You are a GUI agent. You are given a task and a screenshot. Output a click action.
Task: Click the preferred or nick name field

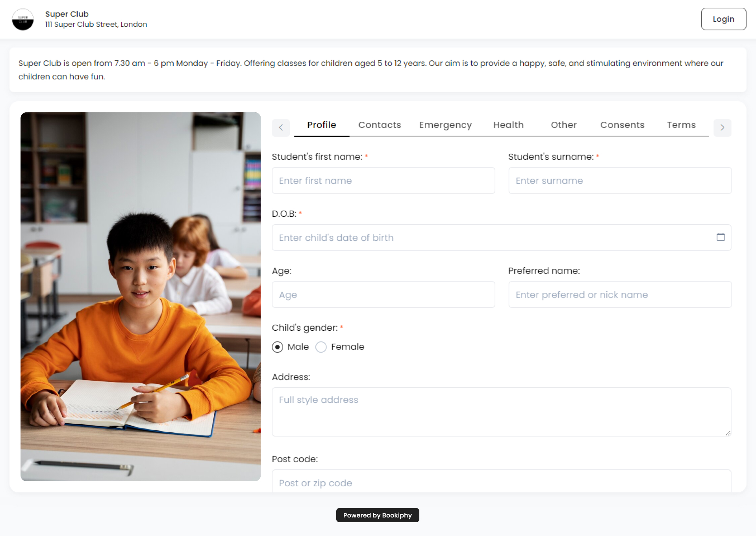tap(620, 294)
